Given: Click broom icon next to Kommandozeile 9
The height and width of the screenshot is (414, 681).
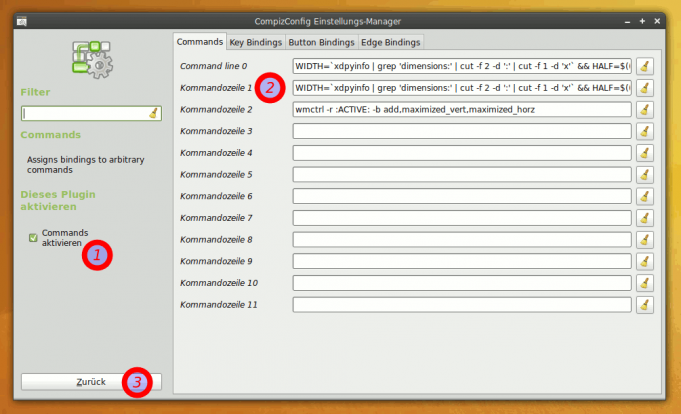Looking at the screenshot, I should pyautogui.click(x=645, y=261).
